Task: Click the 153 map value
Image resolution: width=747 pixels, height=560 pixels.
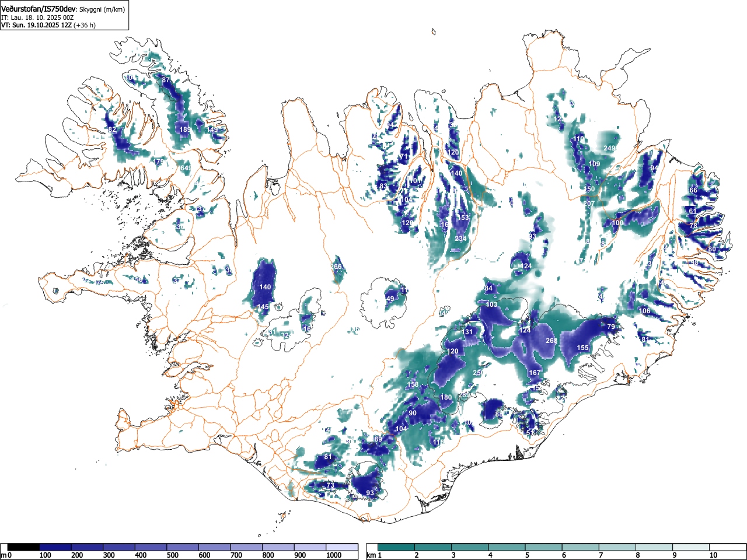Action: [x=463, y=218]
